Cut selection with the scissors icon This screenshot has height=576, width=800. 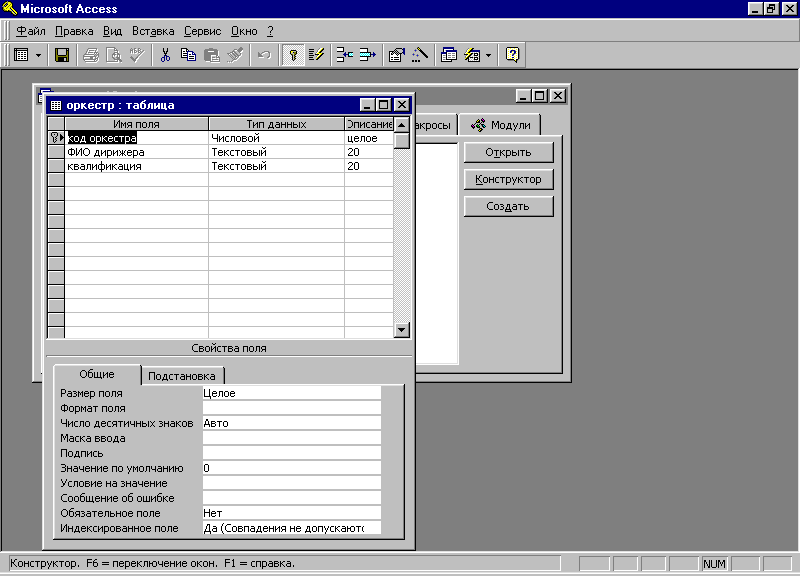click(x=165, y=55)
